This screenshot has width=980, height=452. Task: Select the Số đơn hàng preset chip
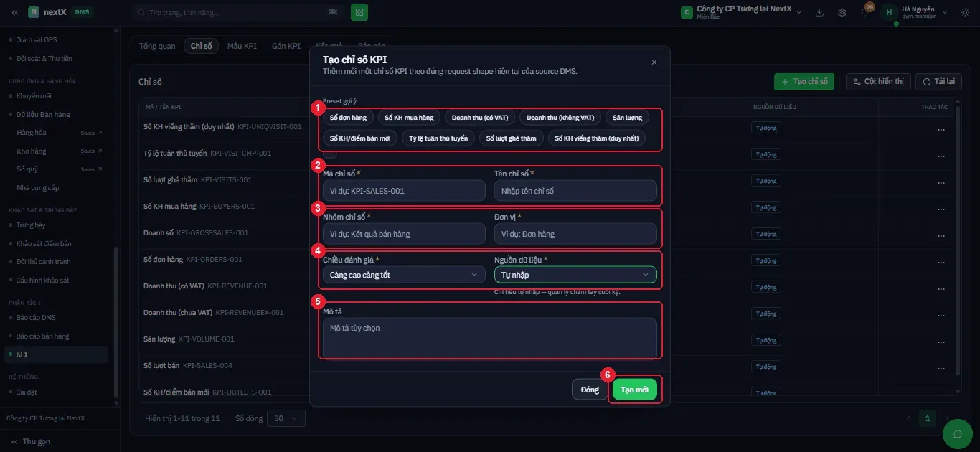[348, 117]
